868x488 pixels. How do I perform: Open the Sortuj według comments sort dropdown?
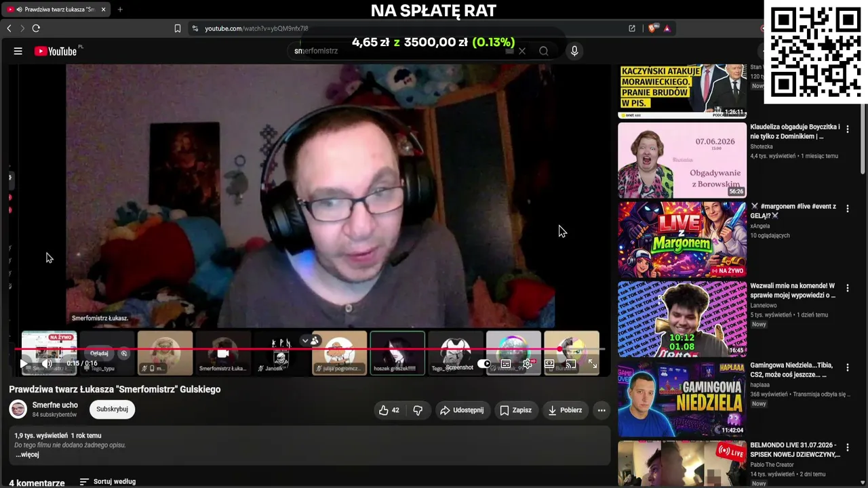click(x=107, y=482)
